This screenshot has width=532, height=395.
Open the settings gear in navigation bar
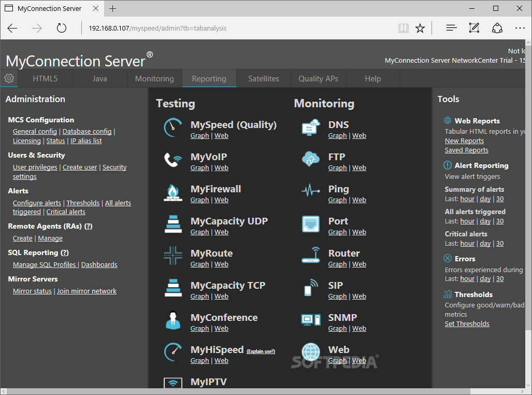click(9, 78)
